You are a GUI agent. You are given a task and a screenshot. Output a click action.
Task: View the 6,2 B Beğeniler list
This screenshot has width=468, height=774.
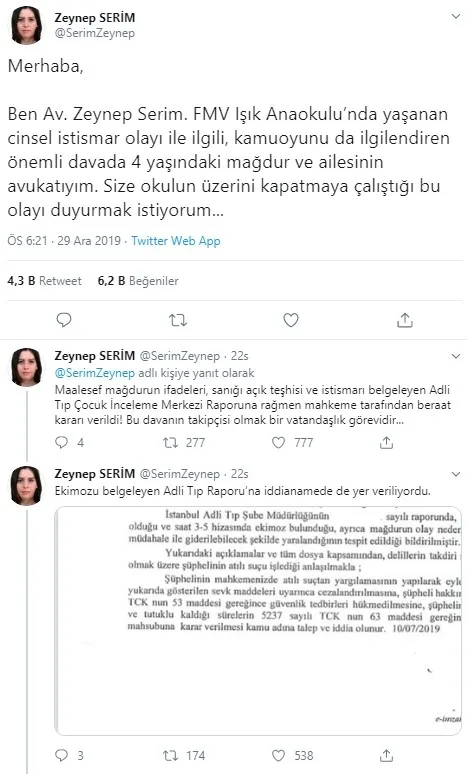pyautogui.click(x=138, y=281)
